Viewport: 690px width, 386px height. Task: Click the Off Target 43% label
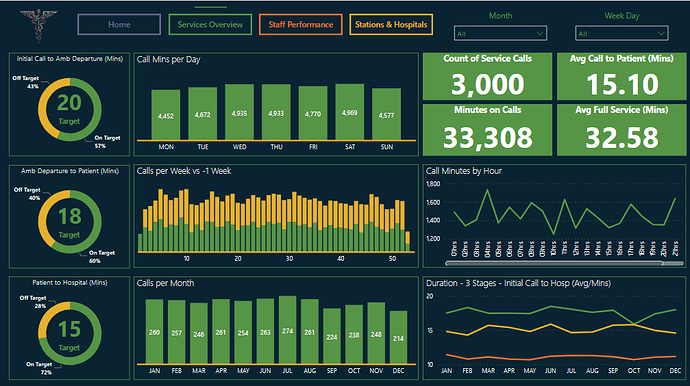(x=26, y=82)
